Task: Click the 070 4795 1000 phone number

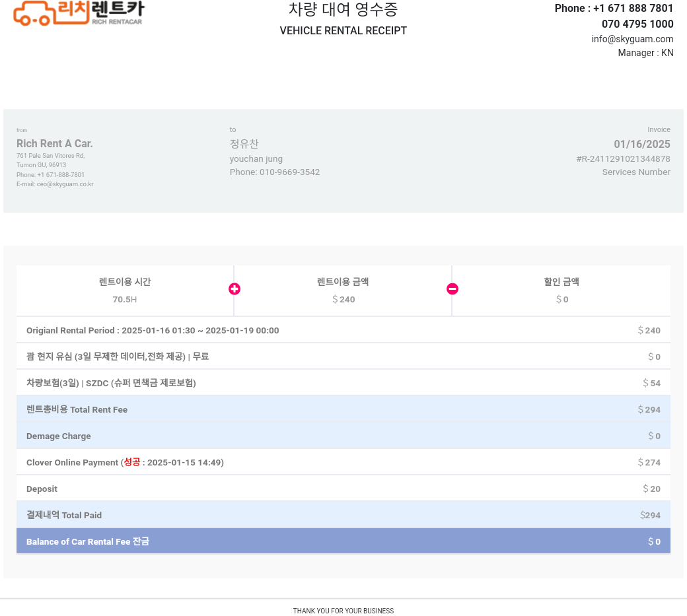Action: [637, 24]
